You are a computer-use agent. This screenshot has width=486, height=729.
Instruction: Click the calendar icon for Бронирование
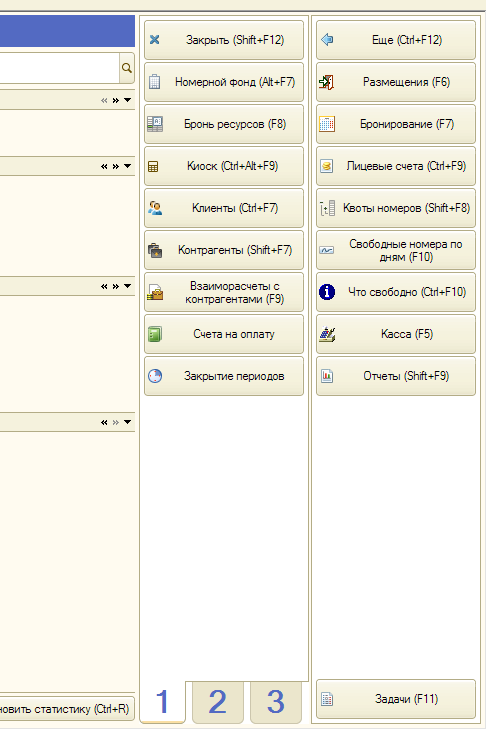click(x=327, y=124)
